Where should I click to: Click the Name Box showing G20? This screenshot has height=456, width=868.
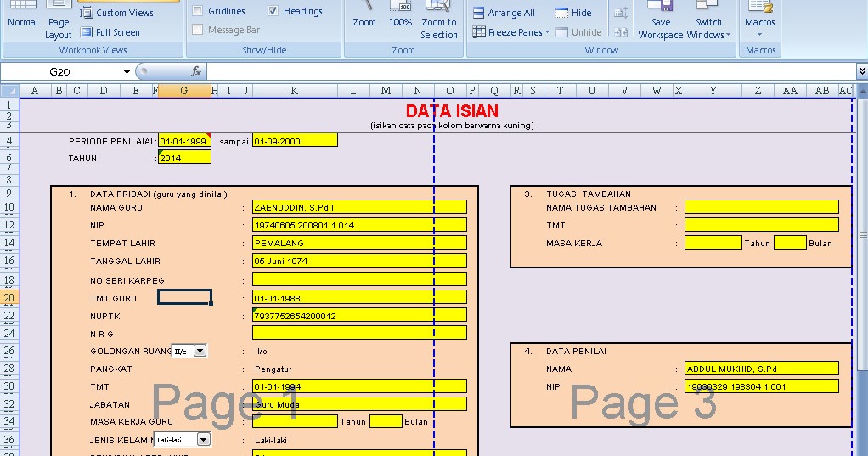pyautogui.click(x=59, y=71)
